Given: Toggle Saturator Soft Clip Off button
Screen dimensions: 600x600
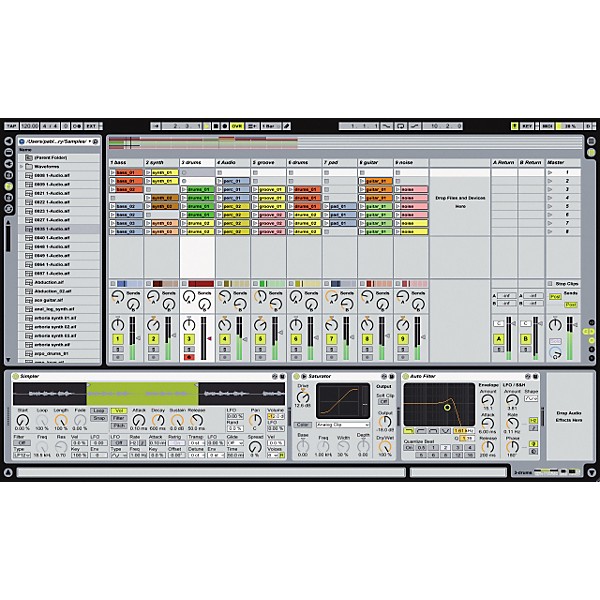Looking at the screenshot, I should tap(383, 401).
